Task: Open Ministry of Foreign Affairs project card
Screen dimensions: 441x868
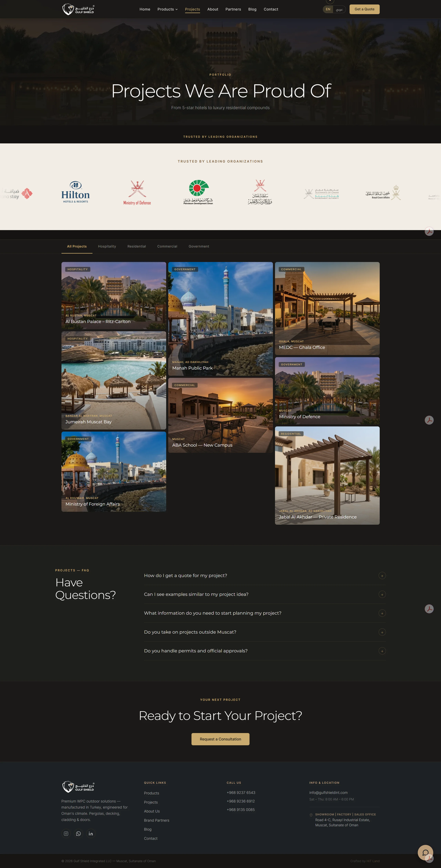Action: pos(114,471)
